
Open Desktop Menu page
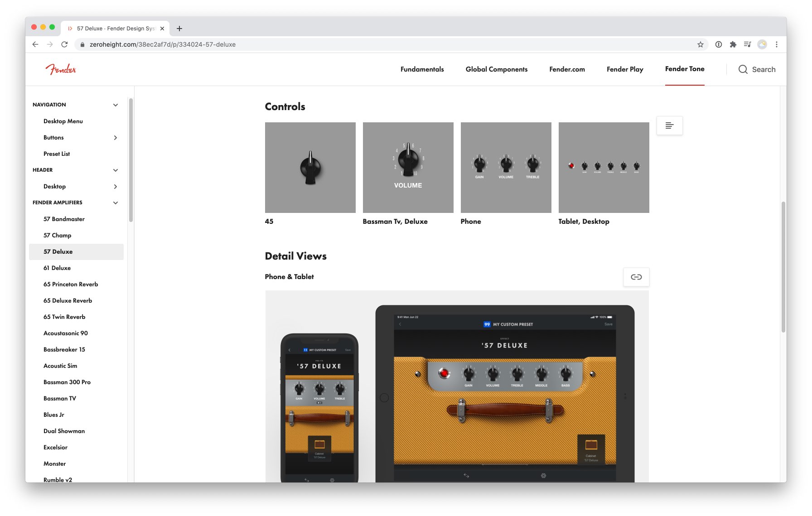point(63,121)
